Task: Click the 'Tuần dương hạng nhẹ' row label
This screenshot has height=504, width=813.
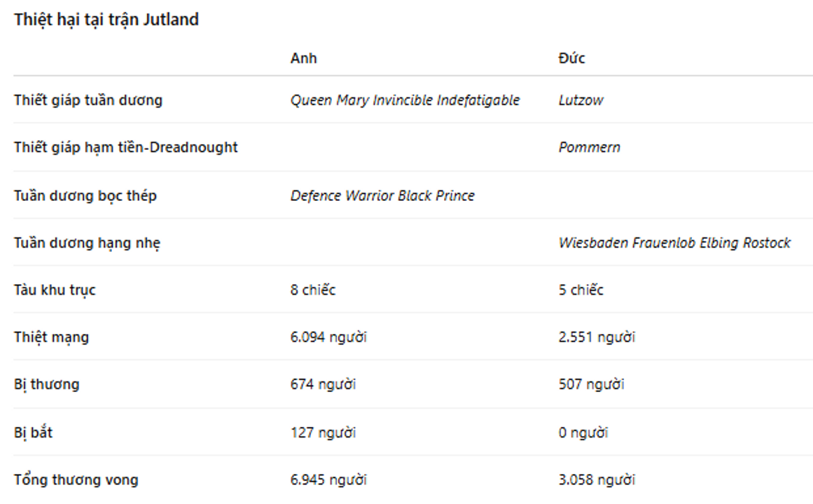Action: pos(88,243)
